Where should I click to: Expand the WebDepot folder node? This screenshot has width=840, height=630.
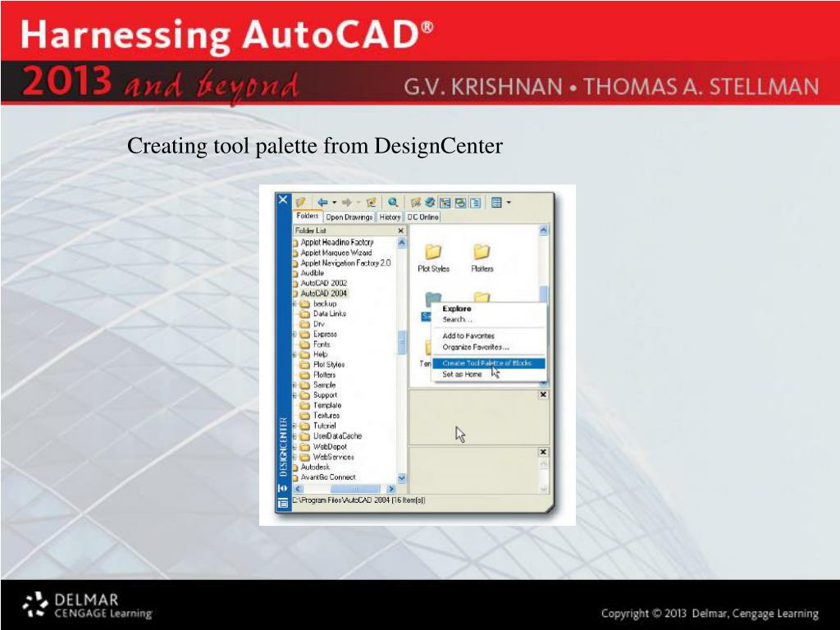pyautogui.click(x=294, y=447)
